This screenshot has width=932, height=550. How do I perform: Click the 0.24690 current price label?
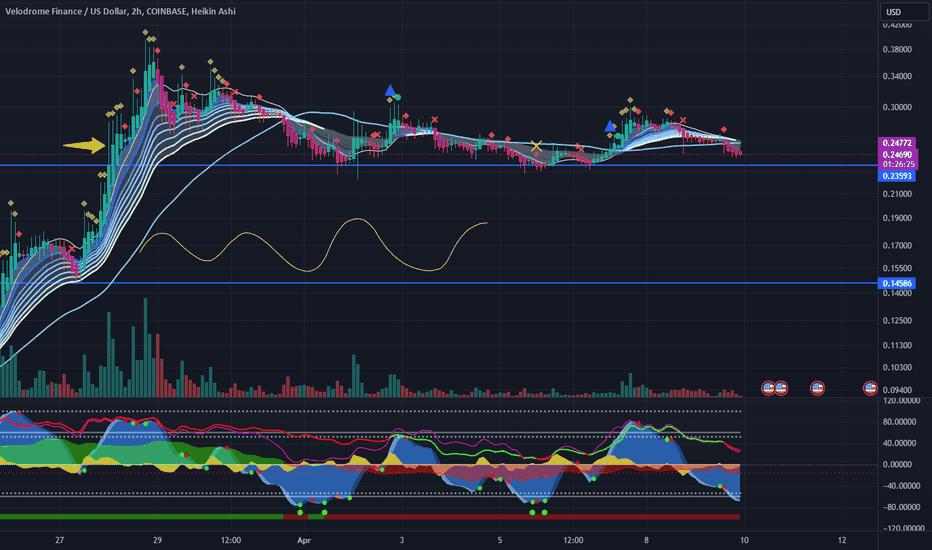coord(896,155)
